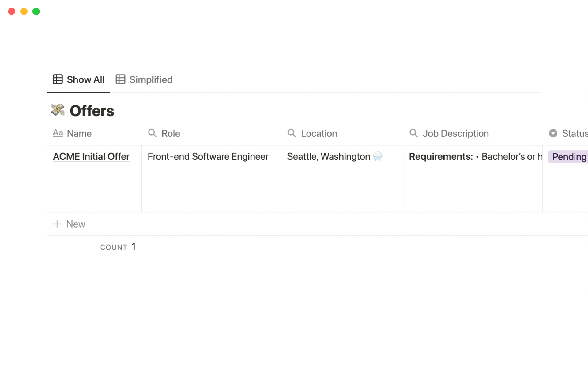Maximize the window with green button
Image resolution: width=588 pixels, height=368 pixels.
[x=36, y=11]
